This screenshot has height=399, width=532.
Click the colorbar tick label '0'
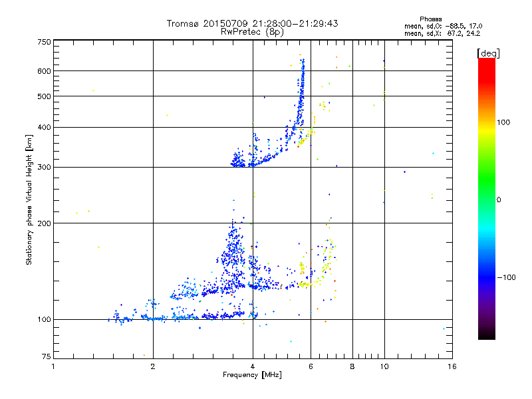(x=499, y=200)
